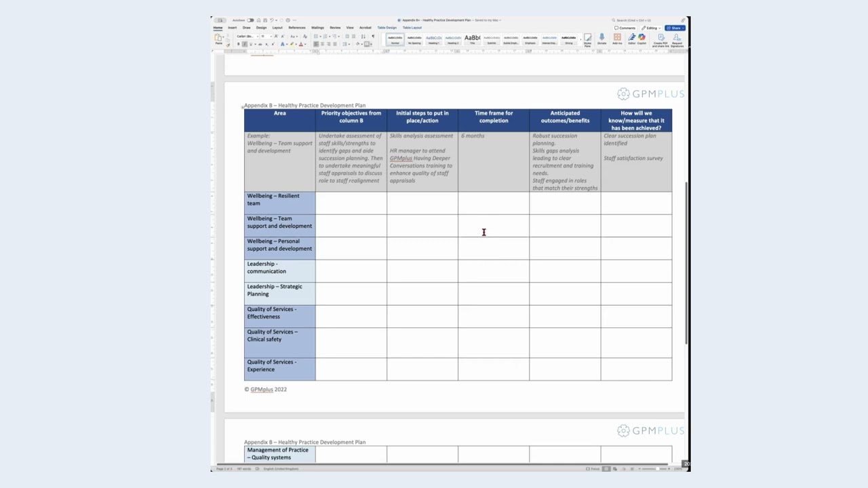Click the Share button
Viewport: 868px width, 488px height.
(x=675, y=28)
